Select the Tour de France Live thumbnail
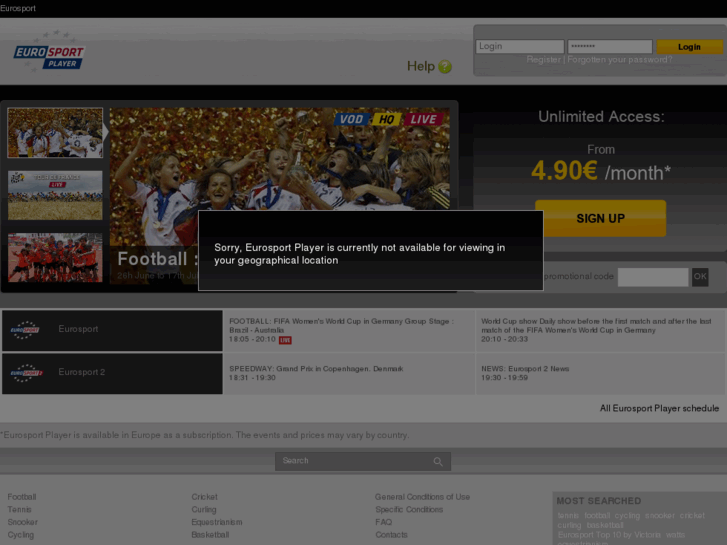The image size is (727, 545). [x=55, y=195]
